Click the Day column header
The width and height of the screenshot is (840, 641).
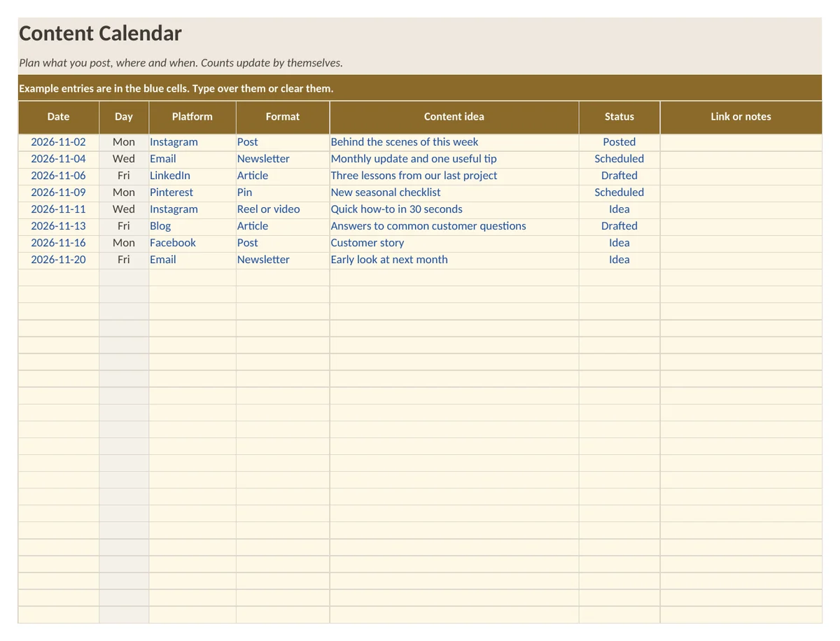[124, 117]
